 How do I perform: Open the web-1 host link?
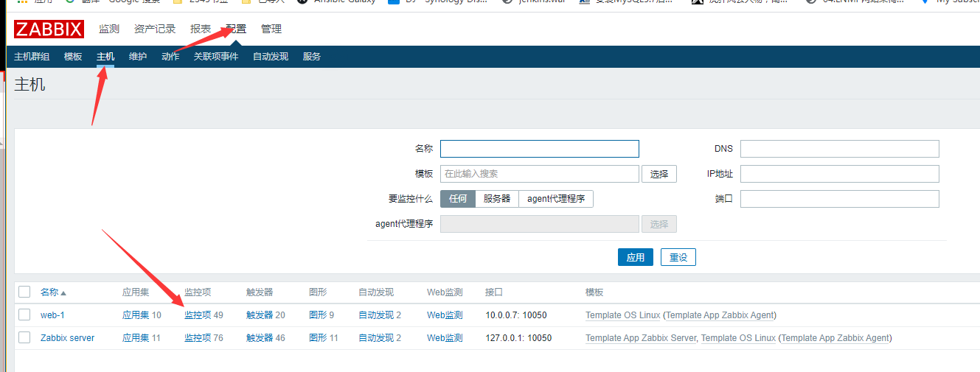point(52,315)
